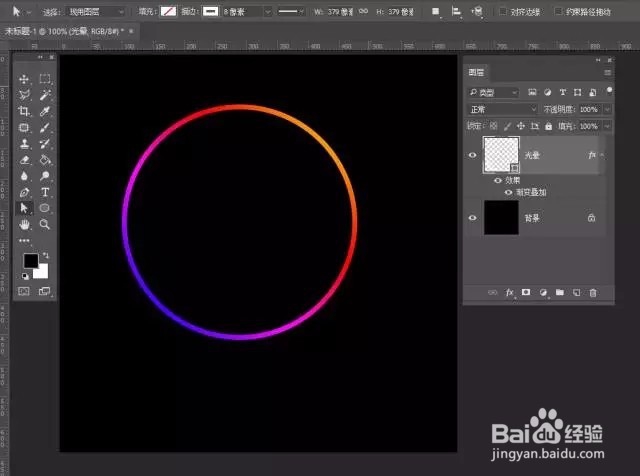The image size is (640, 476).
Task: Select the Eyedropper tool
Action: point(45,111)
